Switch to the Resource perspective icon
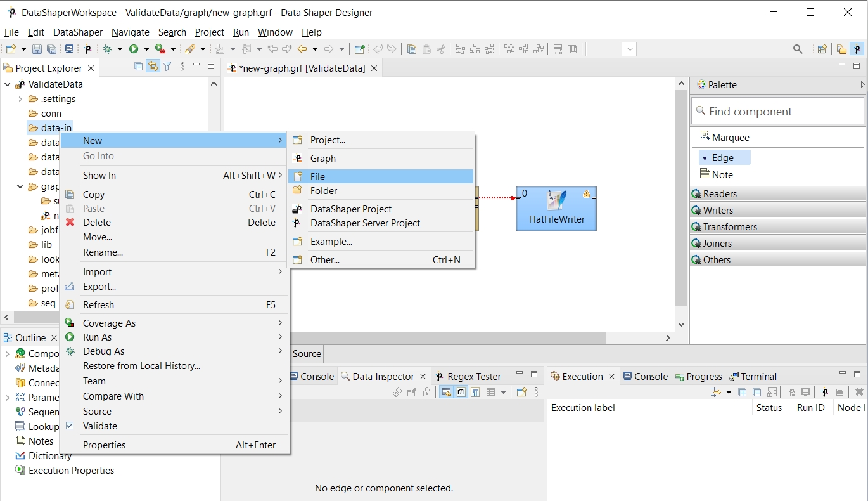 pyautogui.click(x=841, y=49)
